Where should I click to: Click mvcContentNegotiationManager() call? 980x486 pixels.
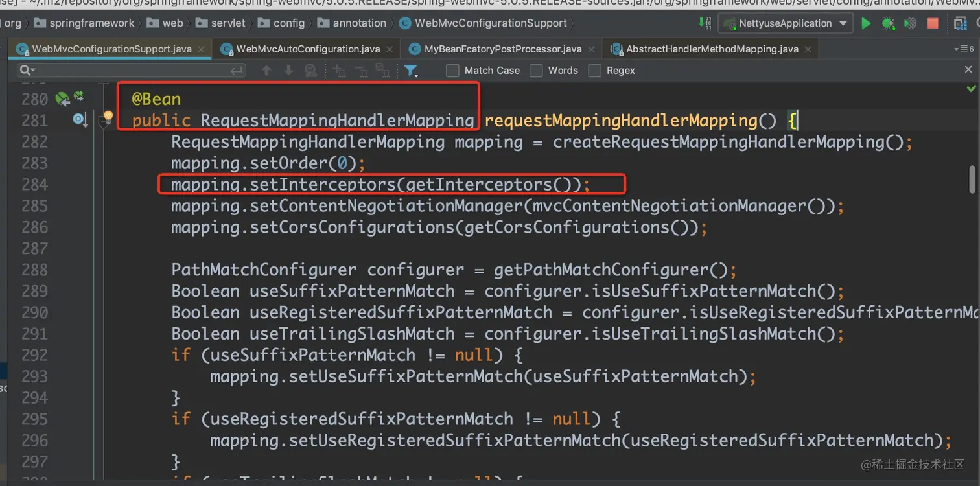[x=679, y=206]
